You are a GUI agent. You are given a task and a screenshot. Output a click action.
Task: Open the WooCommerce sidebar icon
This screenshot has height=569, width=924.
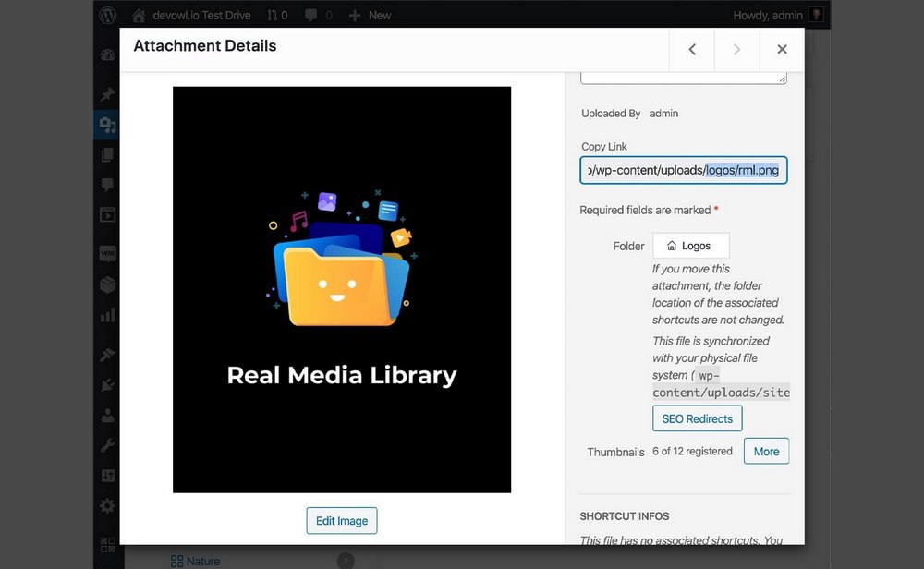[107, 254]
